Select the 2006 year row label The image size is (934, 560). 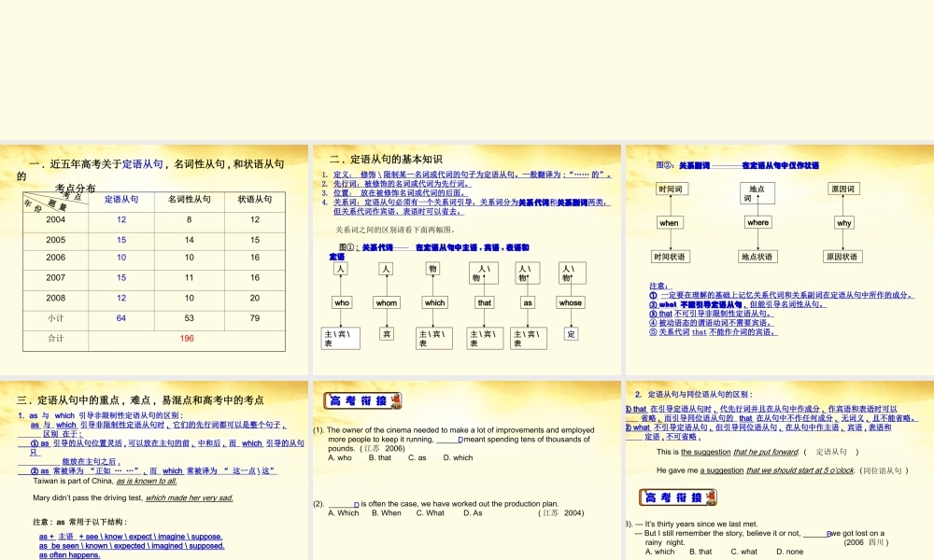(x=55, y=258)
